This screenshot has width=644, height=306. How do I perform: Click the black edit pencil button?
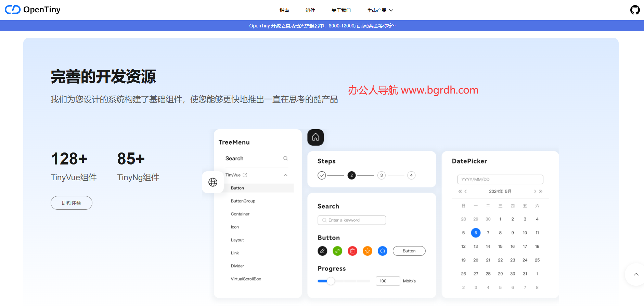tap(322, 251)
